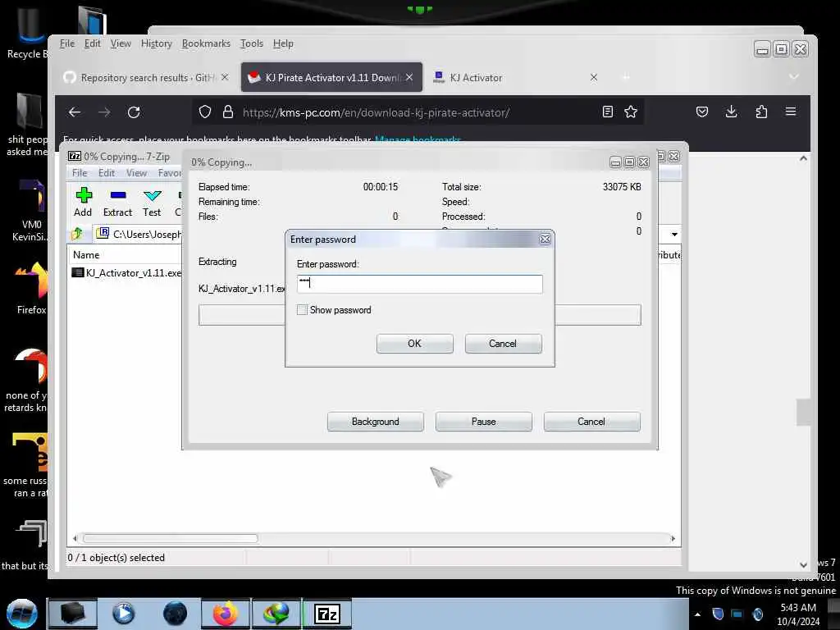
Task: Open a new Firefox tab
Action: (625, 78)
